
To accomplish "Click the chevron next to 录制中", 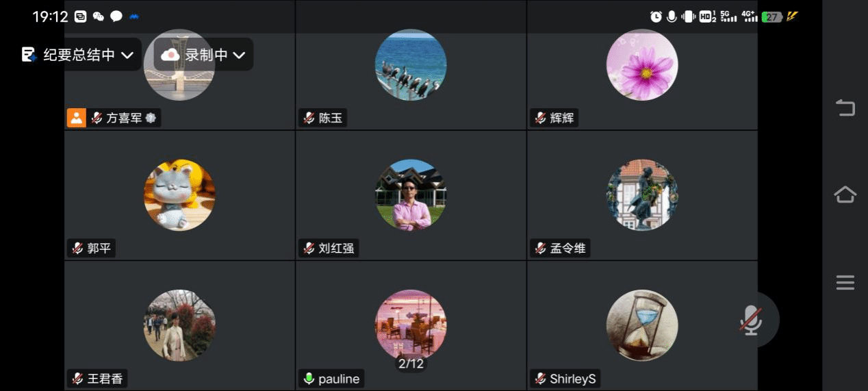I will tap(238, 55).
